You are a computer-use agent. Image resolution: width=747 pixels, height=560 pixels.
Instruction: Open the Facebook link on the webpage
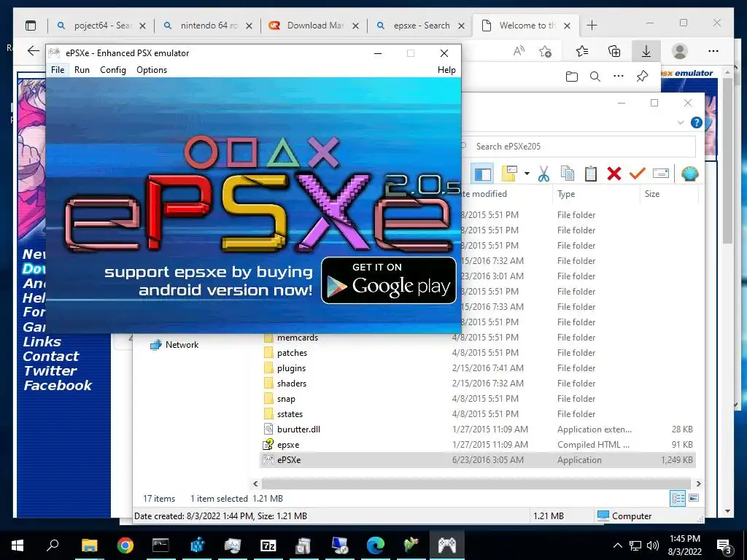(x=58, y=385)
